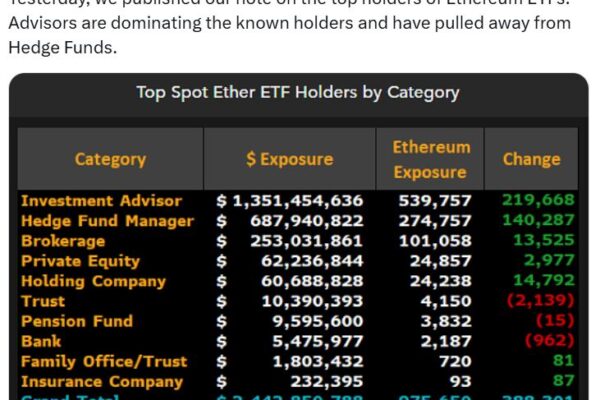Click the Insurance Company category label
This screenshot has height=400, width=600.
click(101, 381)
